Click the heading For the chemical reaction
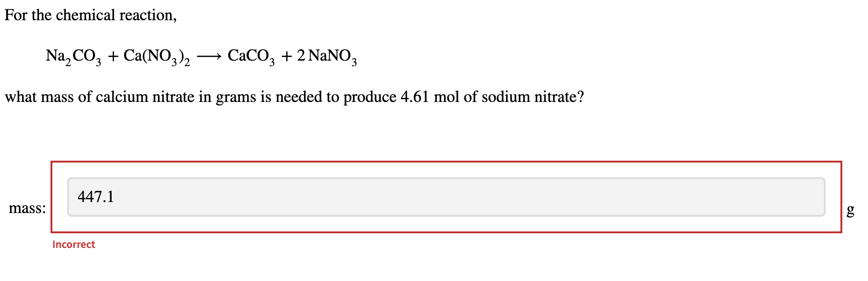The height and width of the screenshot is (281, 868). tap(90, 14)
